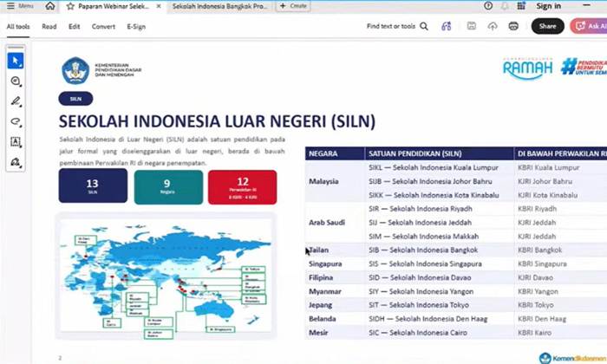Screen dimensions: 607x364
Task: Switch to Sekolah Indonesia Bangkok tab
Action: pos(219,6)
